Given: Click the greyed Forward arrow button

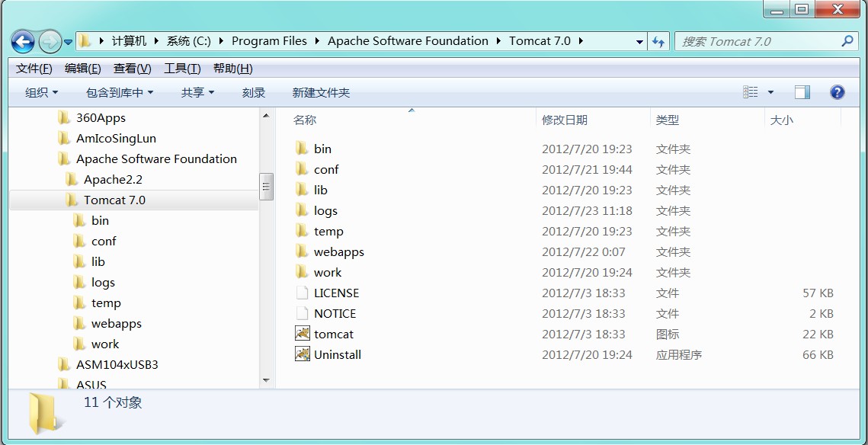Looking at the screenshot, I should [x=50, y=41].
